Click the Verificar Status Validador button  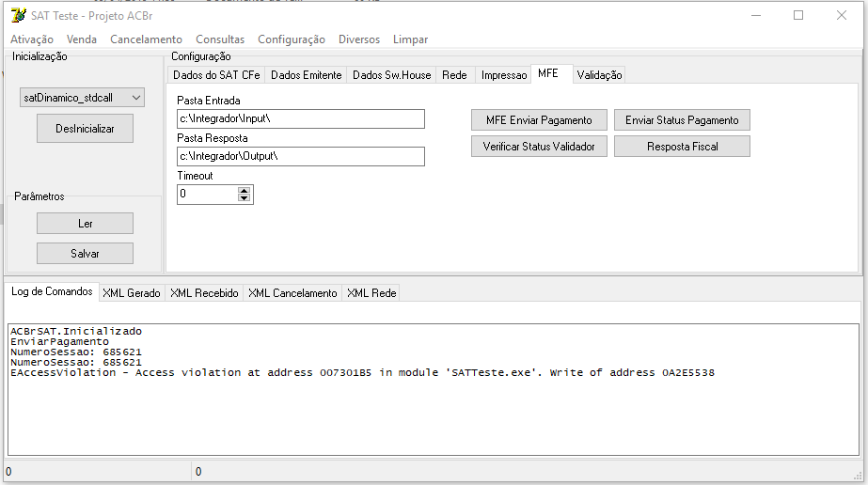point(539,147)
